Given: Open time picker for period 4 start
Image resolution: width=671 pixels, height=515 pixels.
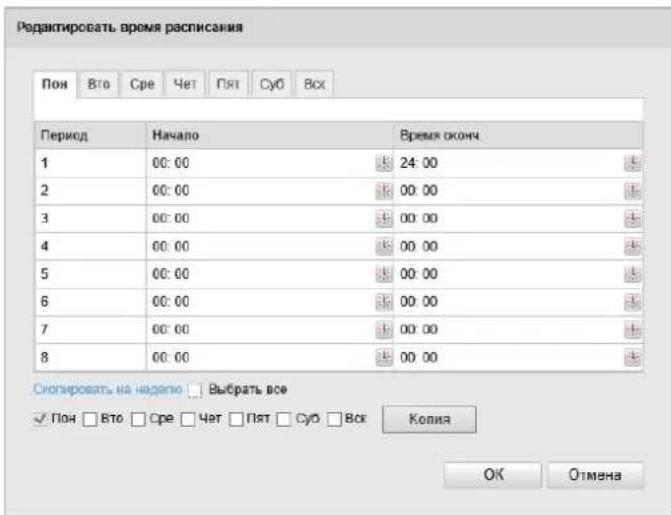Looking at the screenshot, I should [x=384, y=247].
